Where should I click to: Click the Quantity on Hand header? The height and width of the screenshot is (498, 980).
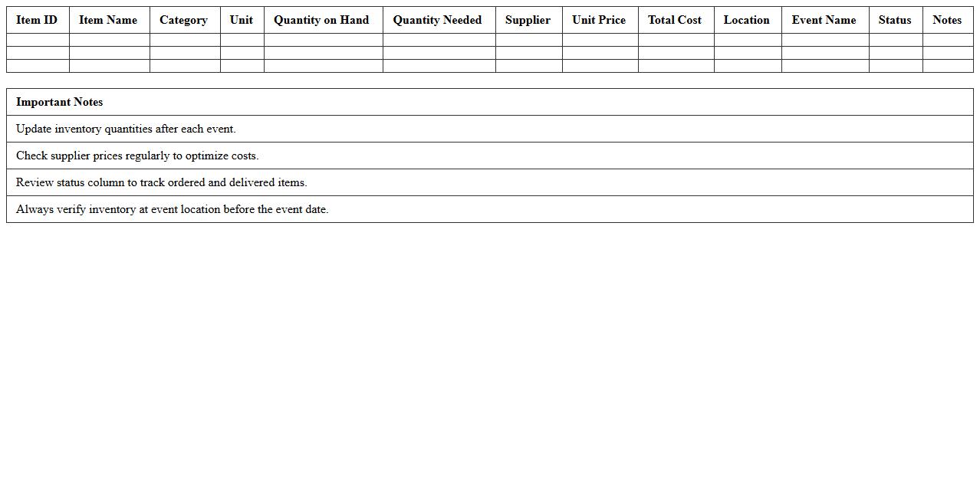321,20
